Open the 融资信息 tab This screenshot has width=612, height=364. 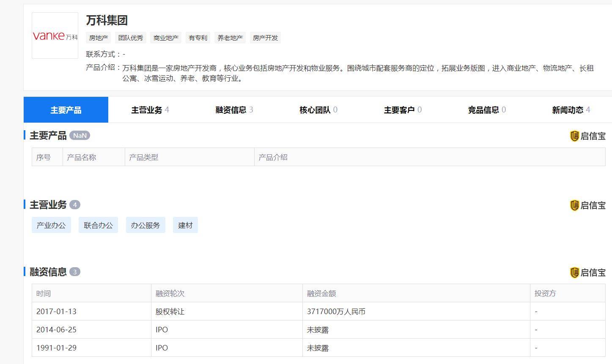pyautogui.click(x=234, y=110)
